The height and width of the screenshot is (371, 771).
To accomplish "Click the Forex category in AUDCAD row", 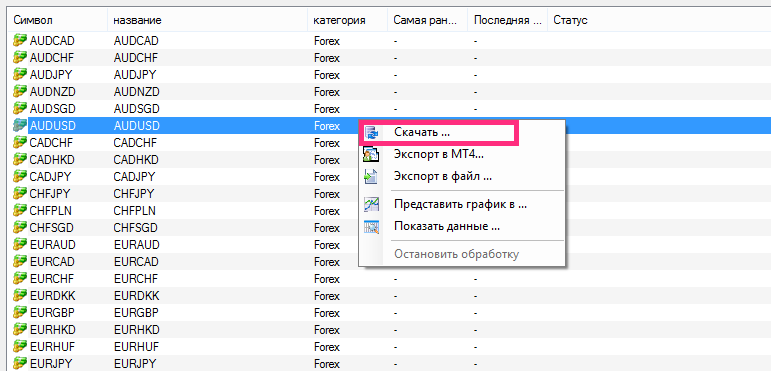I will (x=327, y=40).
